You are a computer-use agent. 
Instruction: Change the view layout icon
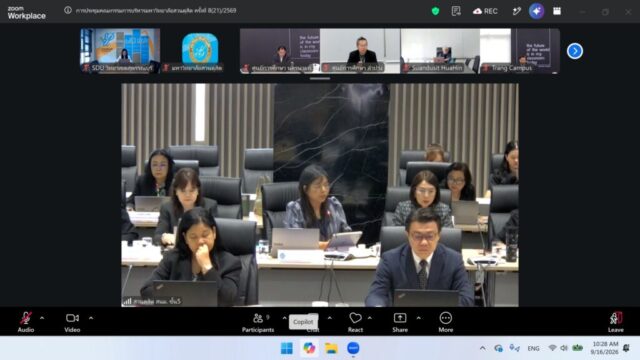click(x=557, y=11)
